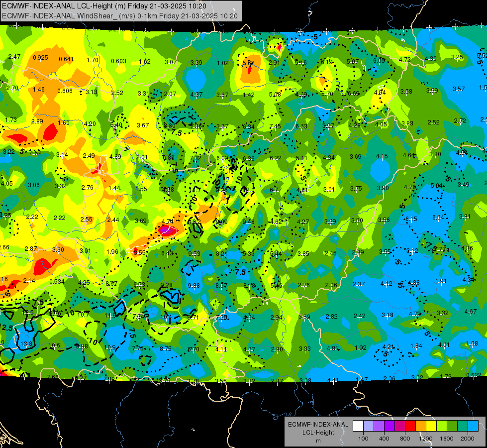Click the map value 6.54
Screen dimensions: 487x448
click(438, 218)
